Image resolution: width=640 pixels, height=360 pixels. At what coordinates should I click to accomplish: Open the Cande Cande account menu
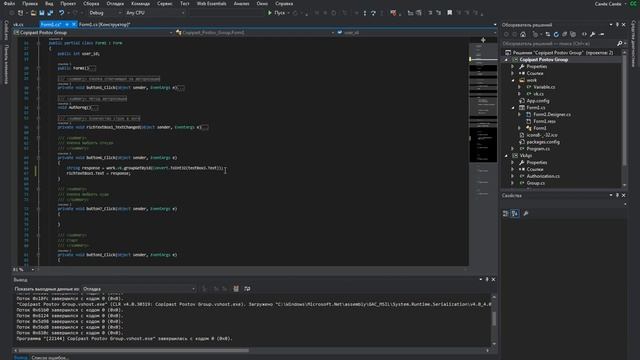(611, 4)
